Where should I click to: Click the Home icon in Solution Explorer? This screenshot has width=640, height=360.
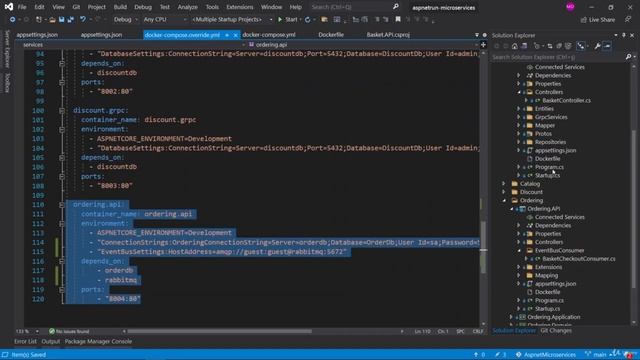tap(515, 46)
